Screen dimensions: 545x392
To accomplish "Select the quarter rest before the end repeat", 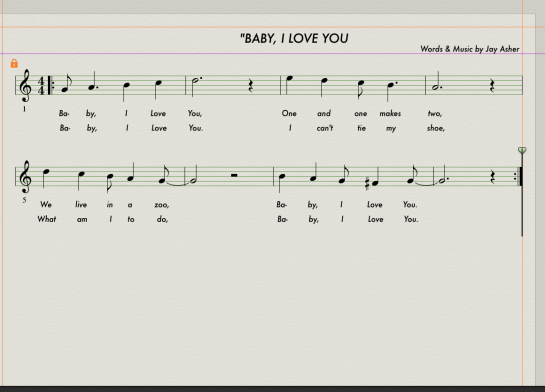I will (493, 178).
